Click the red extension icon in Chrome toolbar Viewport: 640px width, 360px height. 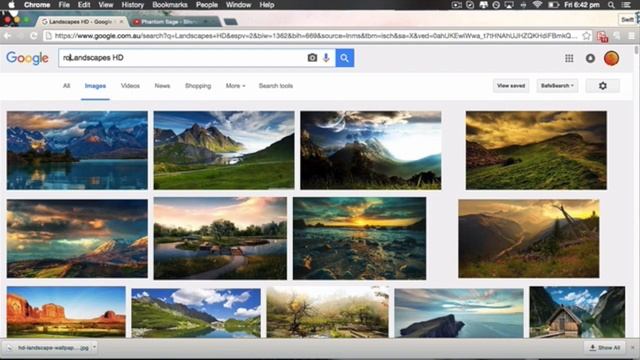point(602,36)
